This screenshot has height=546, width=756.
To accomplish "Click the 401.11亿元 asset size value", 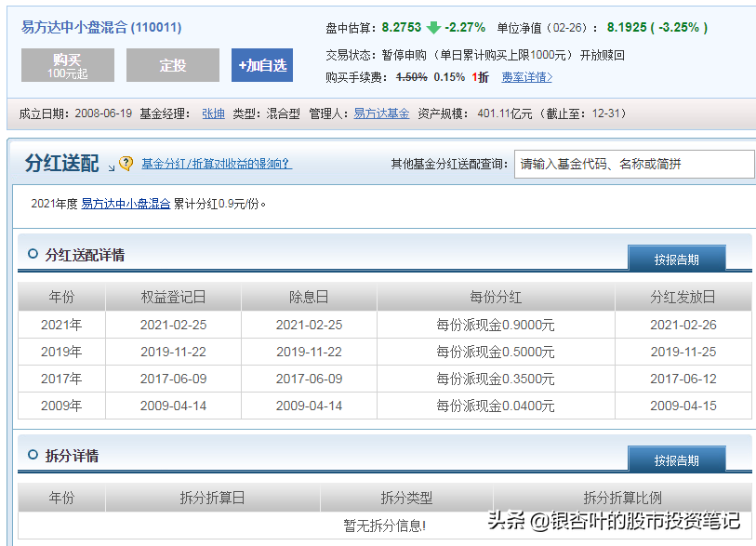I will (505, 113).
